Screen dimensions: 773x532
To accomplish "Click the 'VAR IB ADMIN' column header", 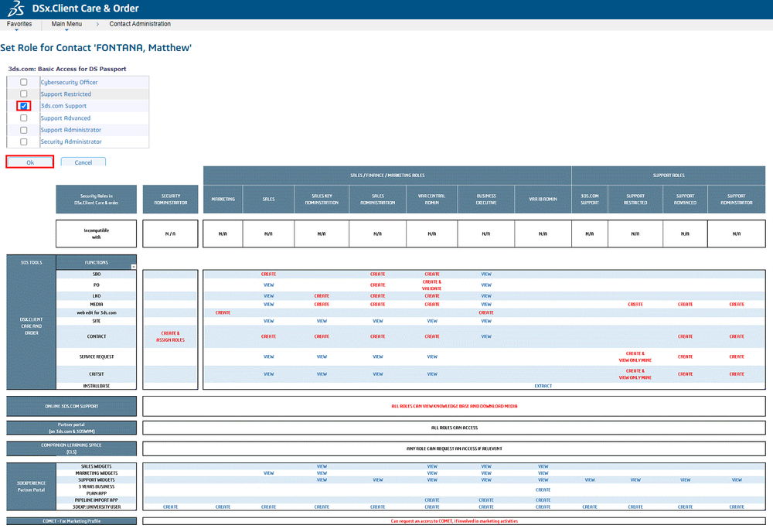I will pos(543,199).
